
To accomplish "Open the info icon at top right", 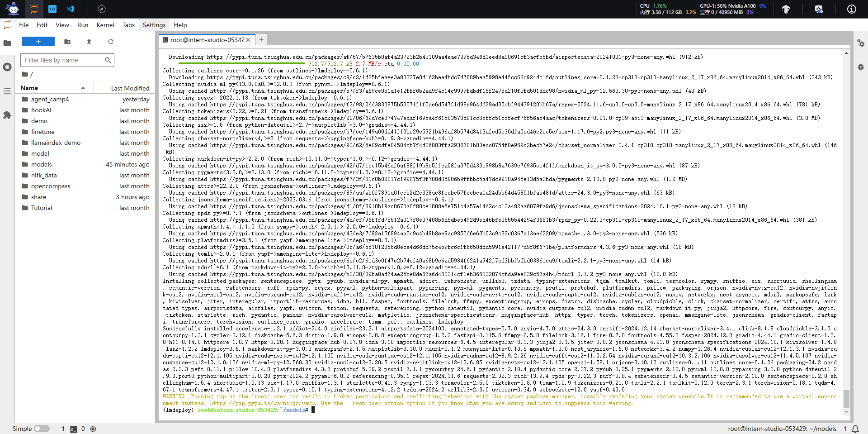I will (851, 9).
